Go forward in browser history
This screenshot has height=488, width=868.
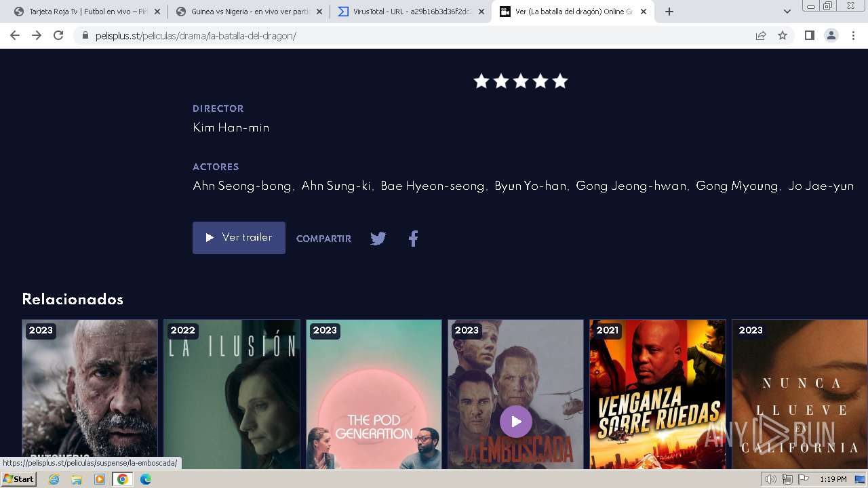pyautogui.click(x=37, y=35)
